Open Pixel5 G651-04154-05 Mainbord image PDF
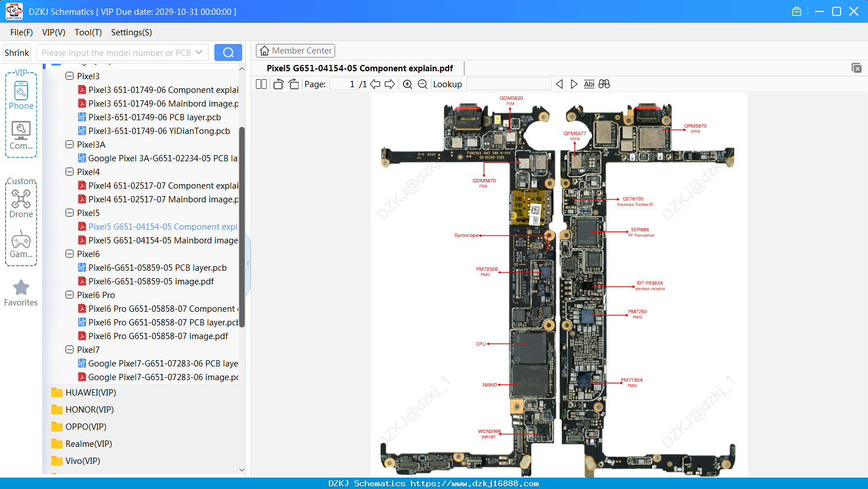The height and width of the screenshot is (489, 868). tap(158, 241)
